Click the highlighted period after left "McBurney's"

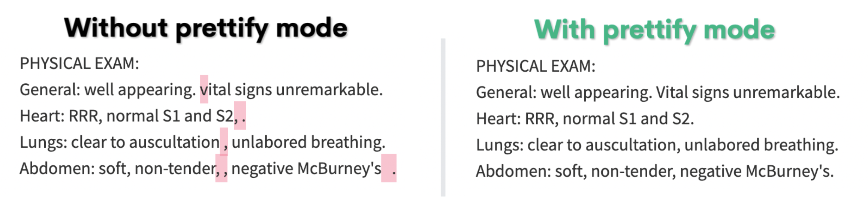(389, 168)
